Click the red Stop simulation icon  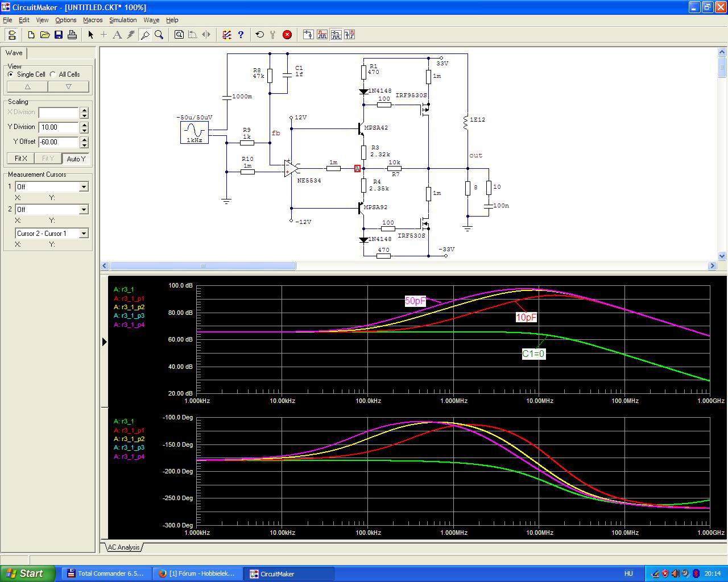(x=287, y=35)
